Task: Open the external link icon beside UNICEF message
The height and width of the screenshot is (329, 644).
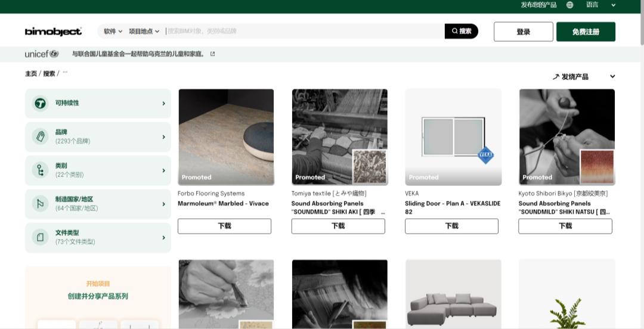Action: point(212,54)
